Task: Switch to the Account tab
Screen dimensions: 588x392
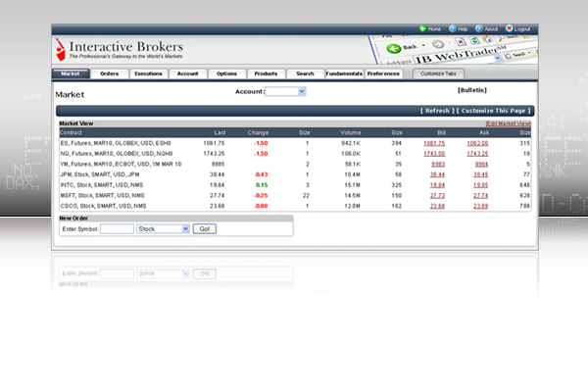Action: point(187,73)
